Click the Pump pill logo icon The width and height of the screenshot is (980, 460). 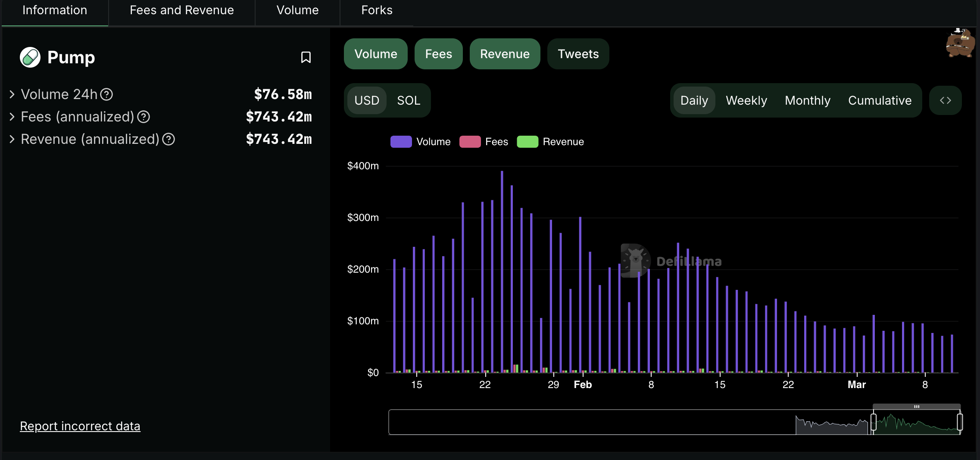click(30, 57)
